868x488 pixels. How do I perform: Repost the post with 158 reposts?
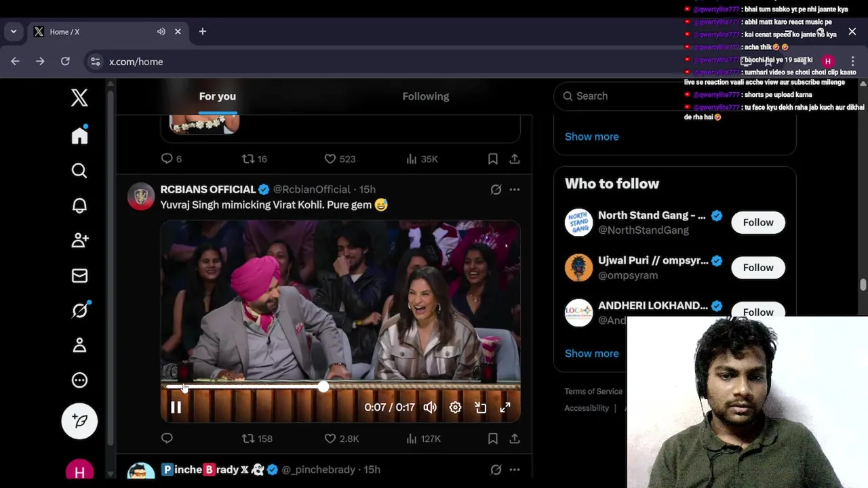tap(257, 439)
